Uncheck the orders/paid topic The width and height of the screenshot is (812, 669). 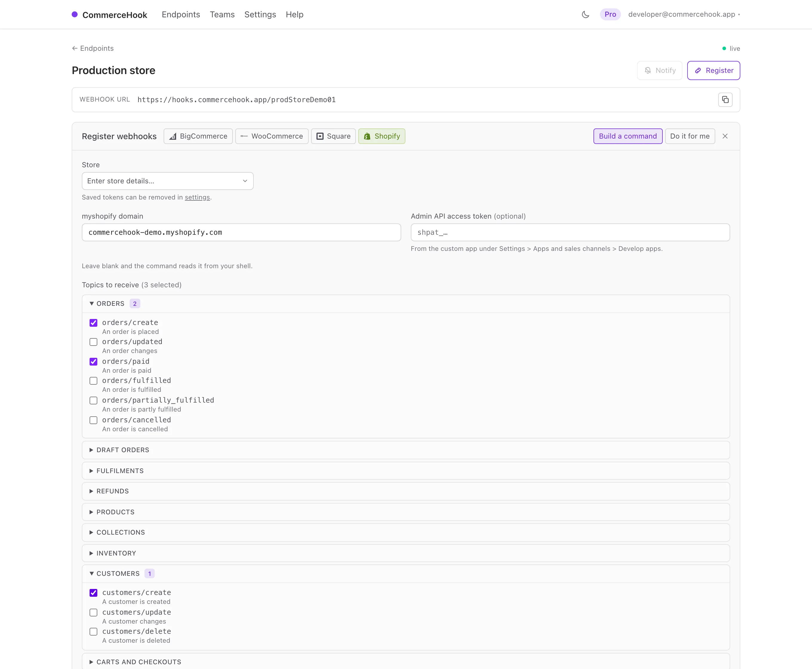pyautogui.click(x=94, y=362)
